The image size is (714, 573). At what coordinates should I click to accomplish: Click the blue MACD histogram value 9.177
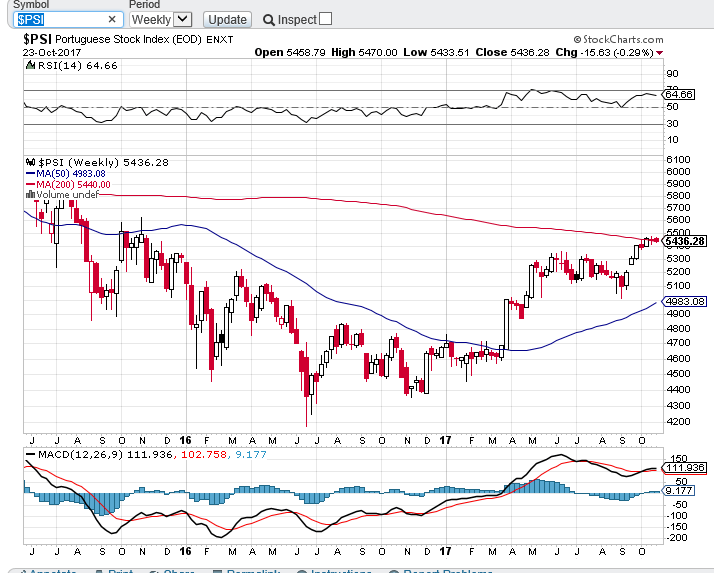click(x=251, y=455)
